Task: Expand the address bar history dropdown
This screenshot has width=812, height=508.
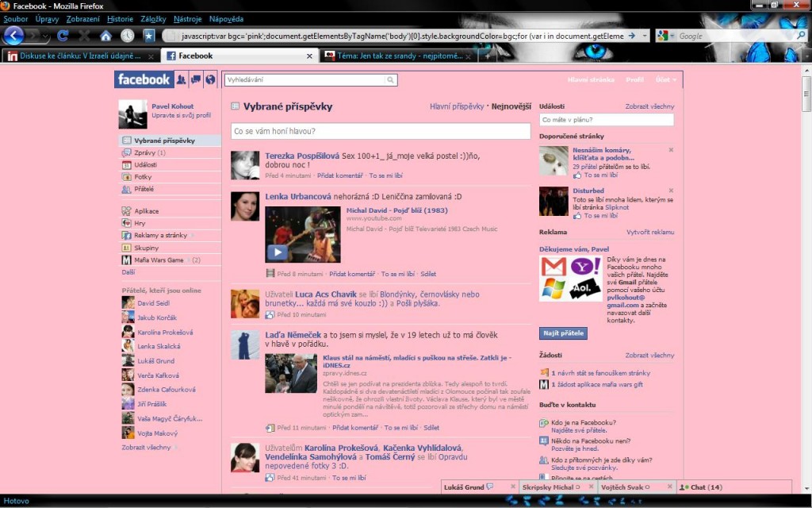Action: (645, 36)
